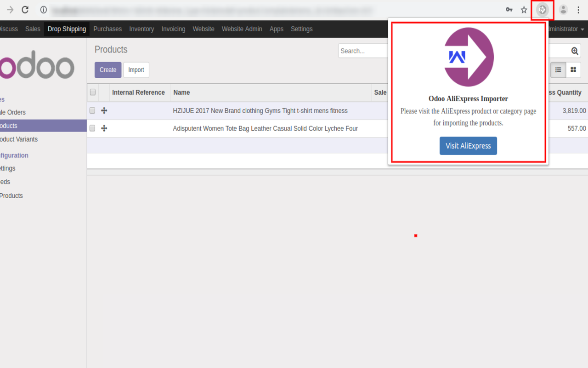Check the select-all checkbox in header row
Image resolution: width=588 pixels, height=368 pixels.
click(x=92, y=92)
